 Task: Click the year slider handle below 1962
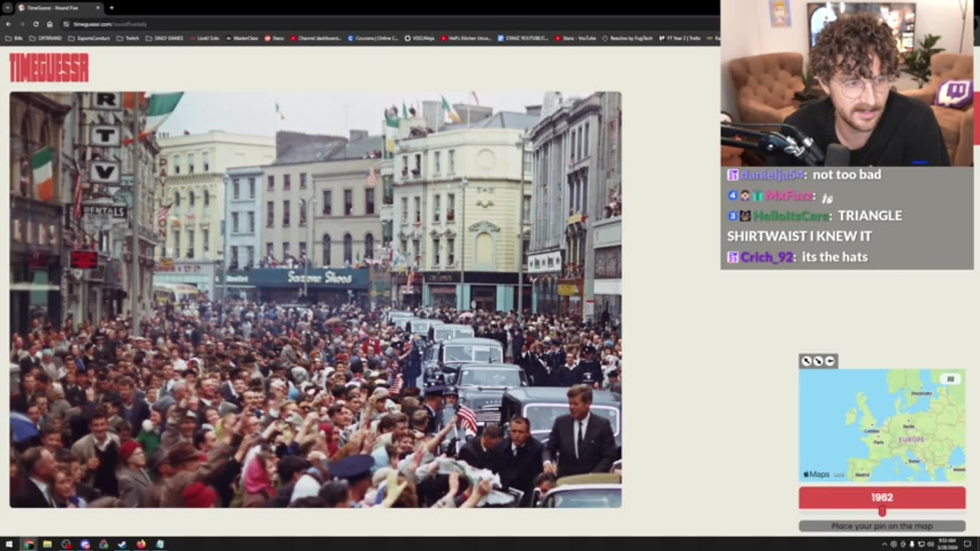882,511
